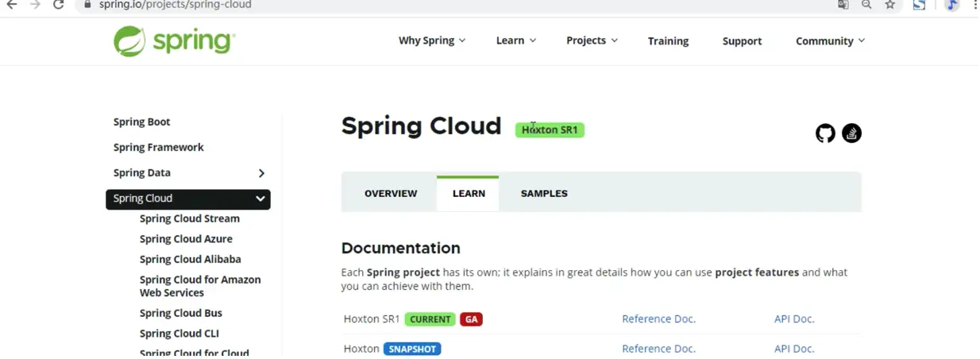This screenshot has height=359, width=980.
Task: Open the browser three-dot menu
Action: pyautogui.click(x=975, y=5)
